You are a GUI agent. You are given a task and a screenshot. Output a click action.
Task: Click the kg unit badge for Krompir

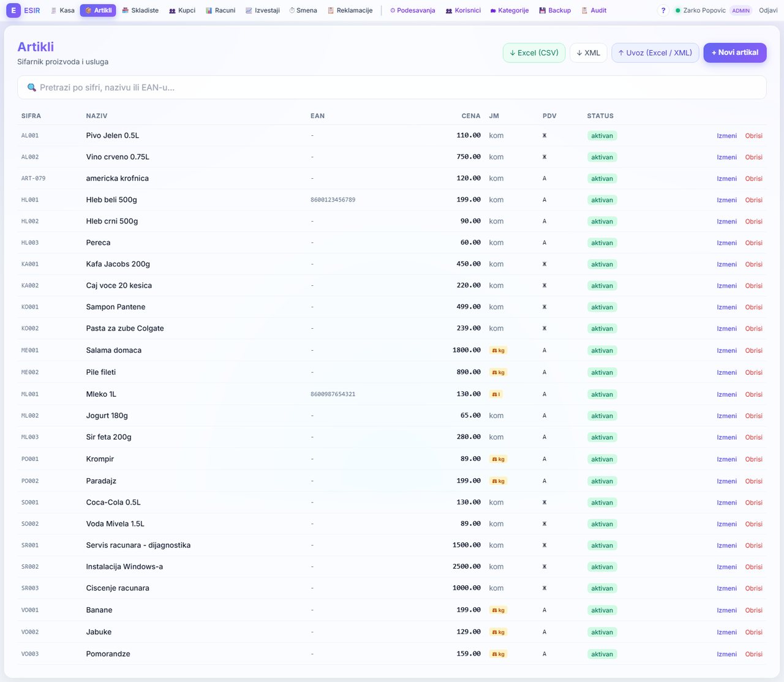tap(498, 459)
